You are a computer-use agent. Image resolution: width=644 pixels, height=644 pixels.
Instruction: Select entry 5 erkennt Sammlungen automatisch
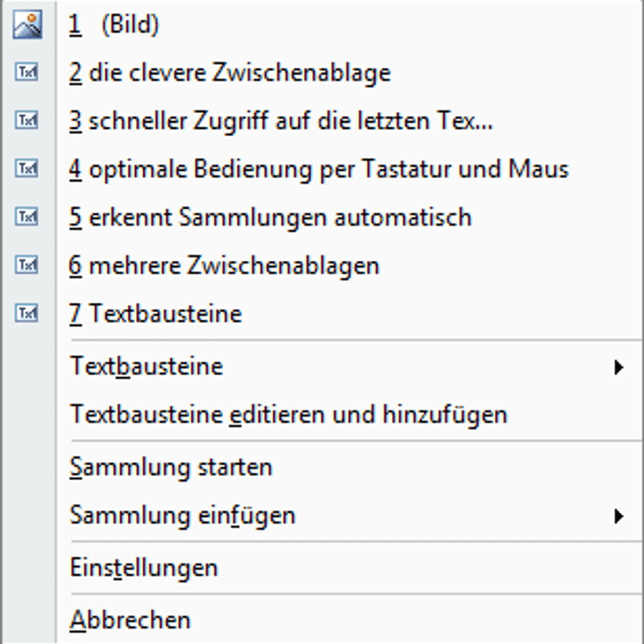point(271,217)
